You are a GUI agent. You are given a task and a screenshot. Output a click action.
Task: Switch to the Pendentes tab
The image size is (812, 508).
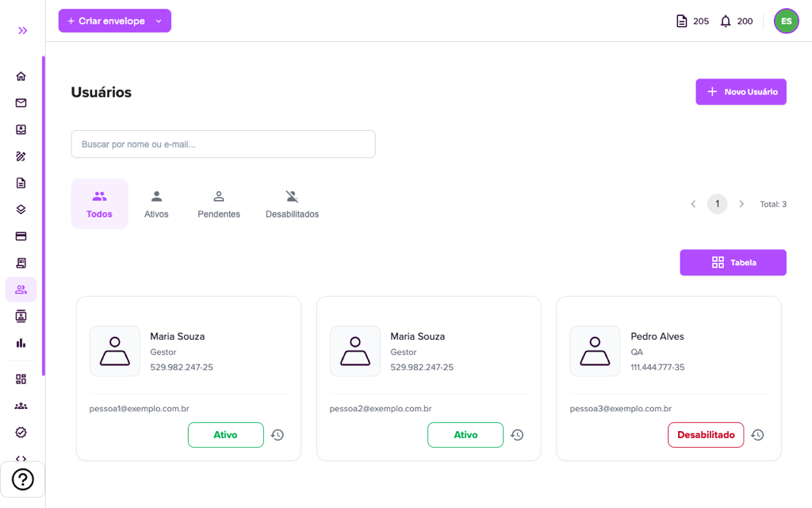219,204
